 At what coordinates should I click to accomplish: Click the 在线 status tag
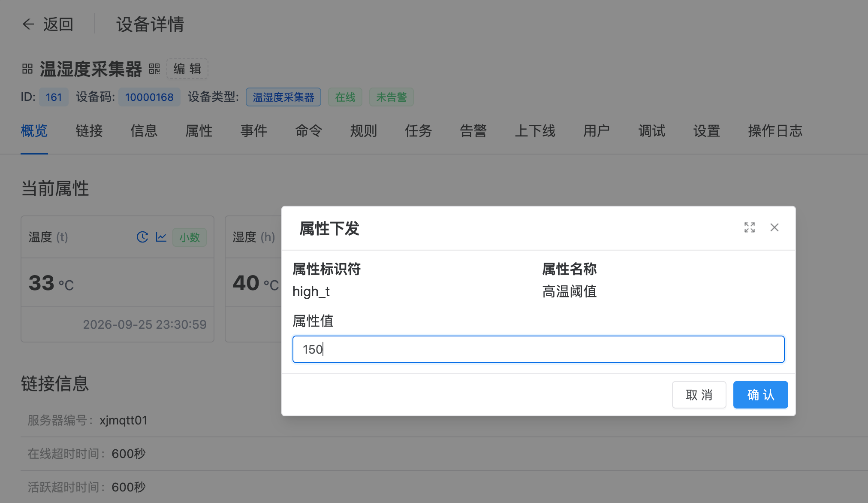click(x=345, y=97)
